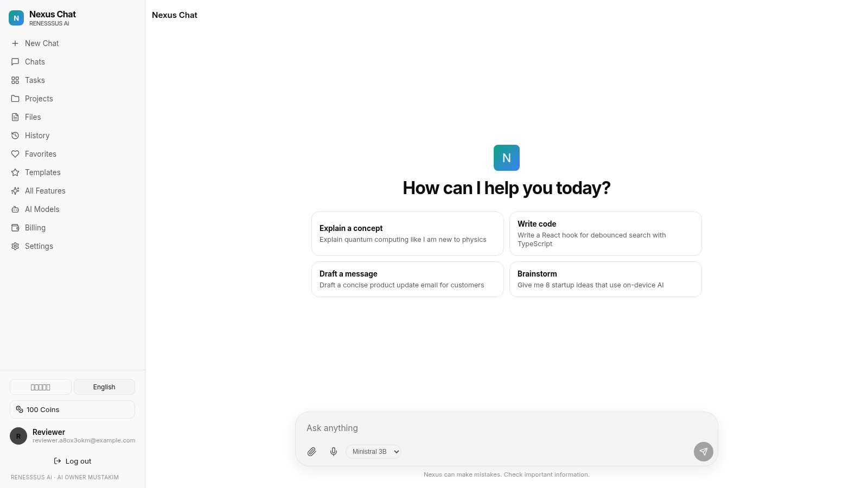
Task: Click the Nexus Chat sidebar logo
Action: (16, 18)
